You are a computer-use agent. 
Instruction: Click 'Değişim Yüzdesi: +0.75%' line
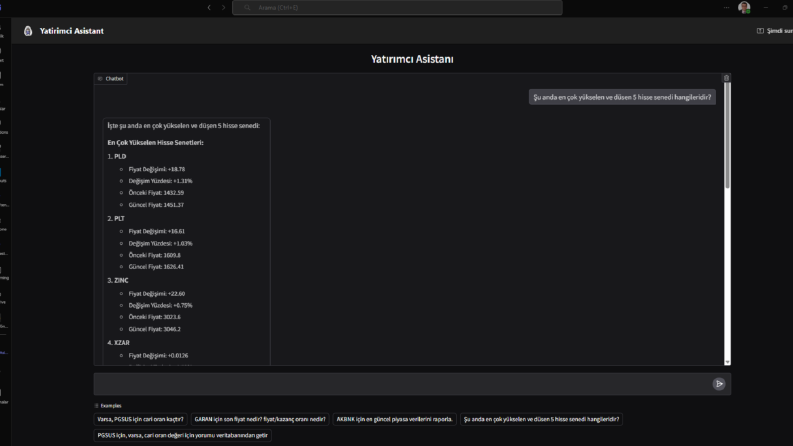coord(160,305)
